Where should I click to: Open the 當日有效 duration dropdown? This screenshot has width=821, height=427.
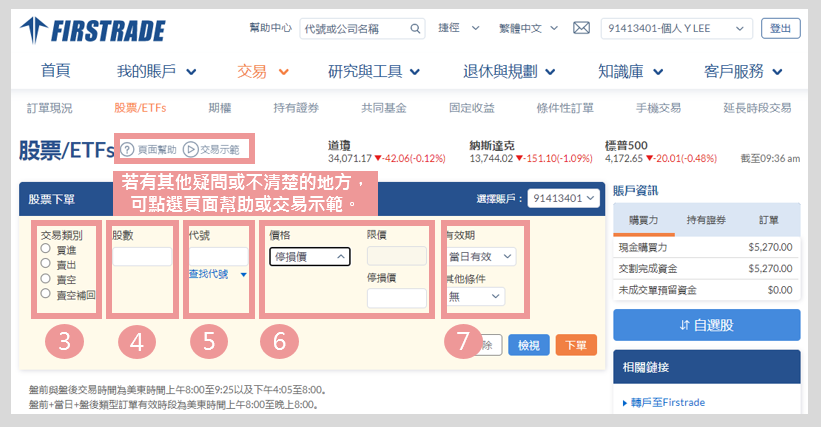481,256
